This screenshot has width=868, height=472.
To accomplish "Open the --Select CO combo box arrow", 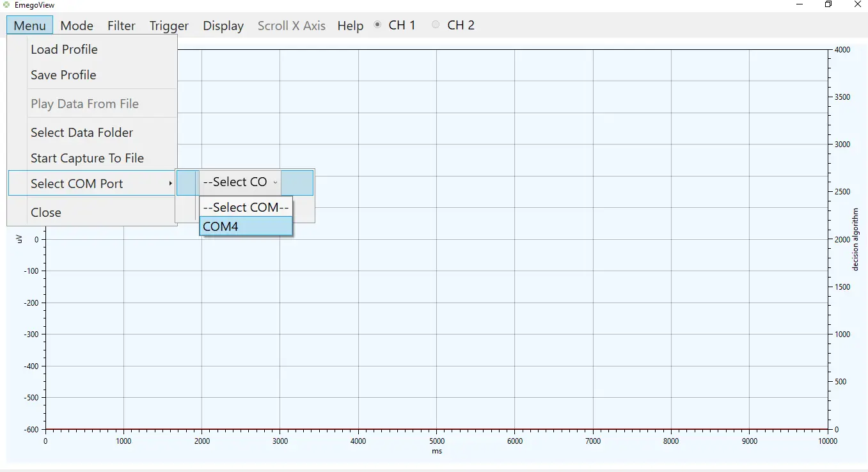I will tap(275, 182).
